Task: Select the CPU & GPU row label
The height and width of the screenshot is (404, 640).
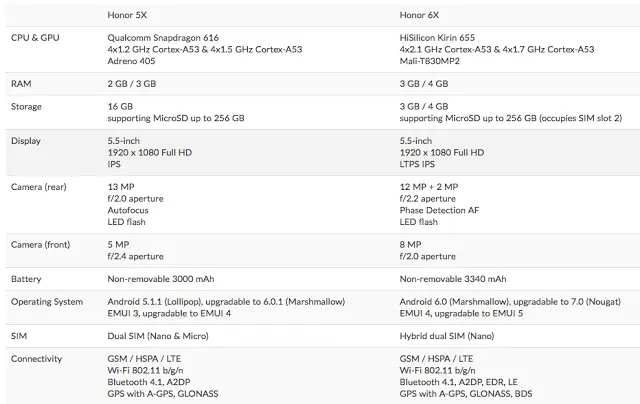Action: pyautogui.click(x=34, y=36)
